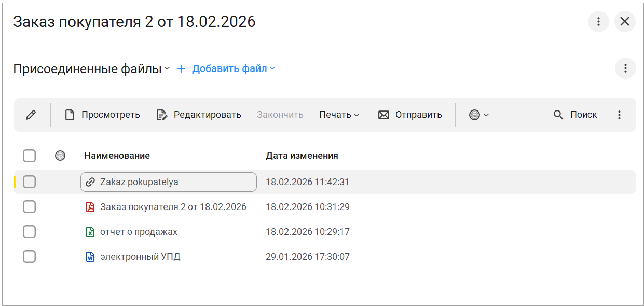Open the signature stamp dropdown in toolbar
Image resolution: width=644 pixels, height=306 pixels.
[479, 115]
